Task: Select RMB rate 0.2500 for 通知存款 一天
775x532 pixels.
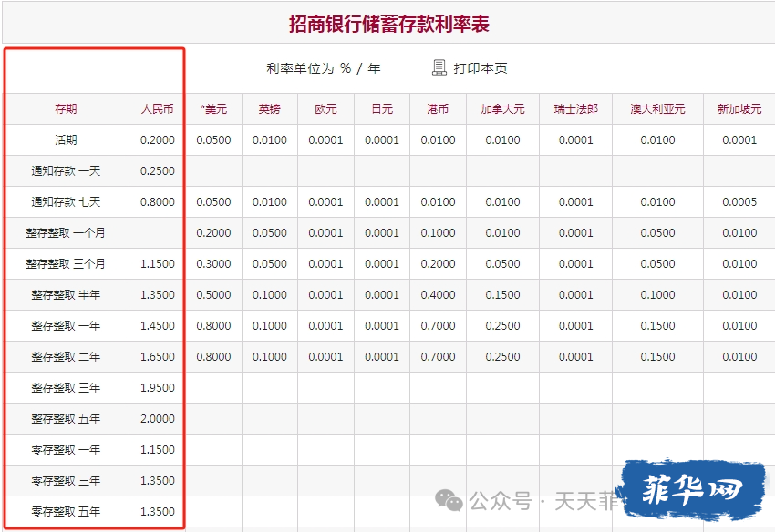Action: click(157, 171)
